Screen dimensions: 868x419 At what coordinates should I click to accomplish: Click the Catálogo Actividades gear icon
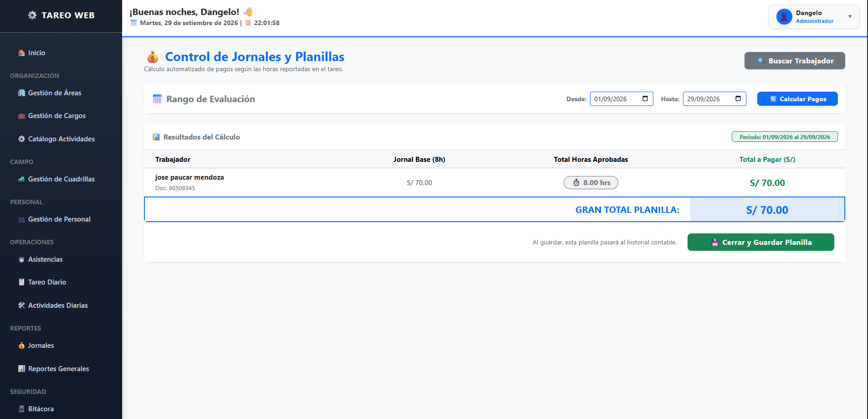point(21,139)
